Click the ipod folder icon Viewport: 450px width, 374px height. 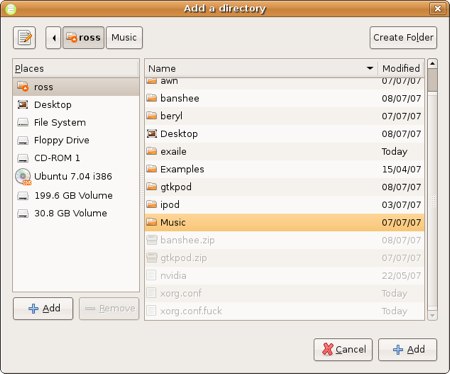coord(152,204)
